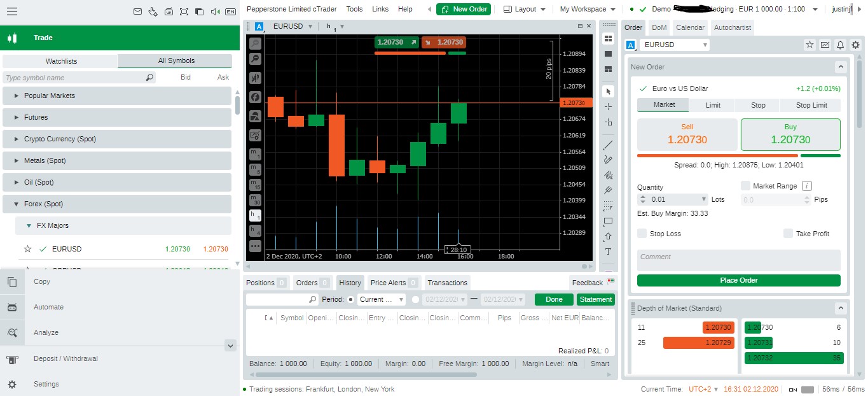Open the Layout dropdown menu
Image resolution: width=868 pixels, height=396 pixels.
pyautogui.click(x=525, y=9)
